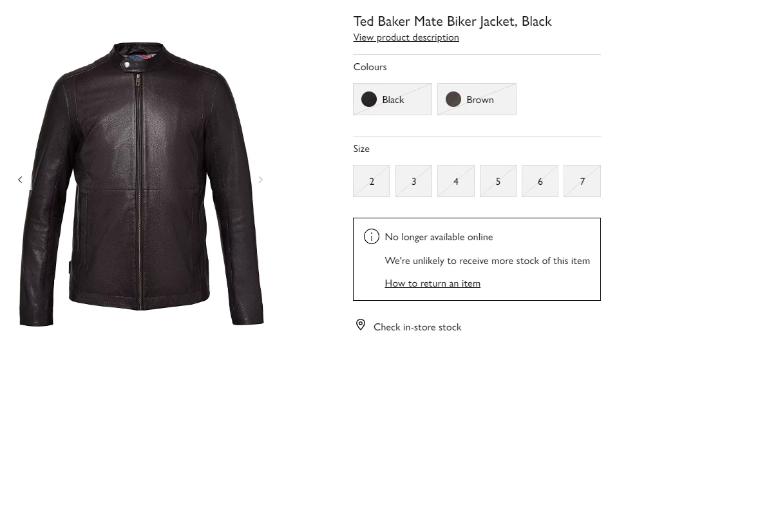Select the black colour swatch circle
Viewport: 760px width, 532px height.
[x=369, y=99]
